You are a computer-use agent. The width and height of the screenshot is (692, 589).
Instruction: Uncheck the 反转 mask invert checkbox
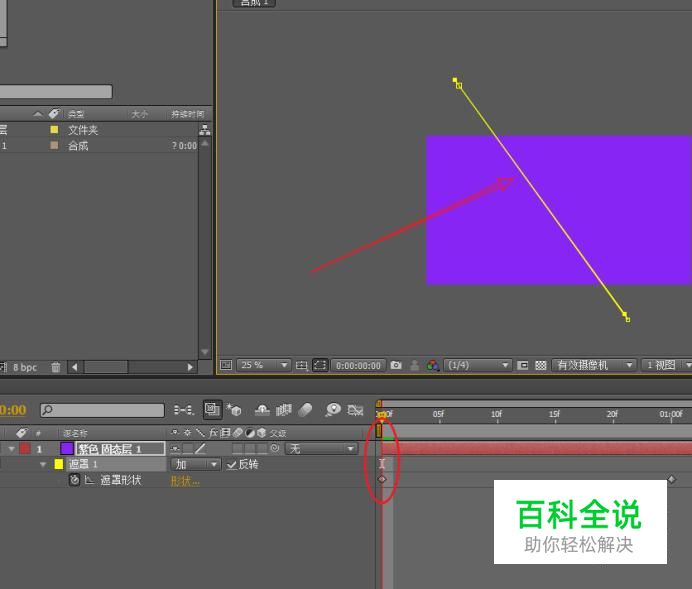[x=231, y=465]
